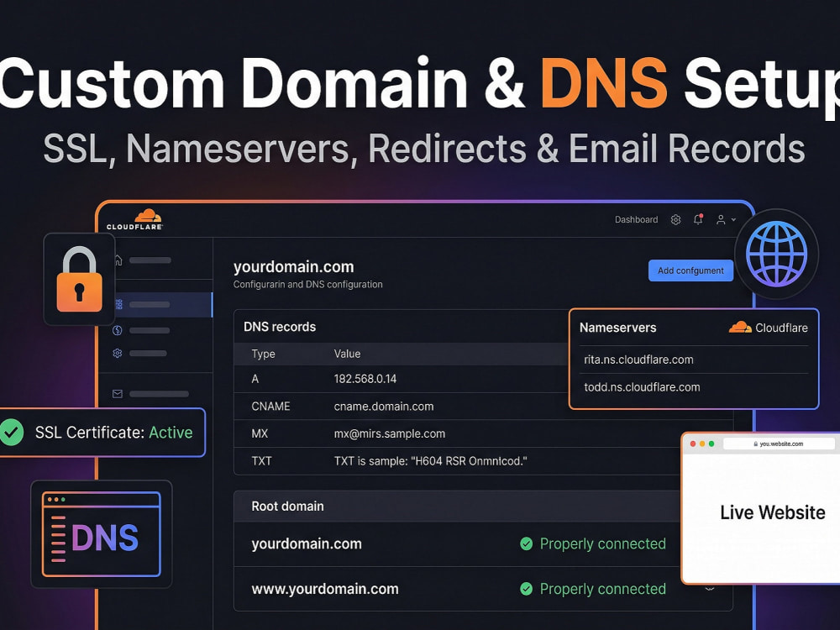Select the TXT record type cell
840x630 pixels.
coord(261,460)
